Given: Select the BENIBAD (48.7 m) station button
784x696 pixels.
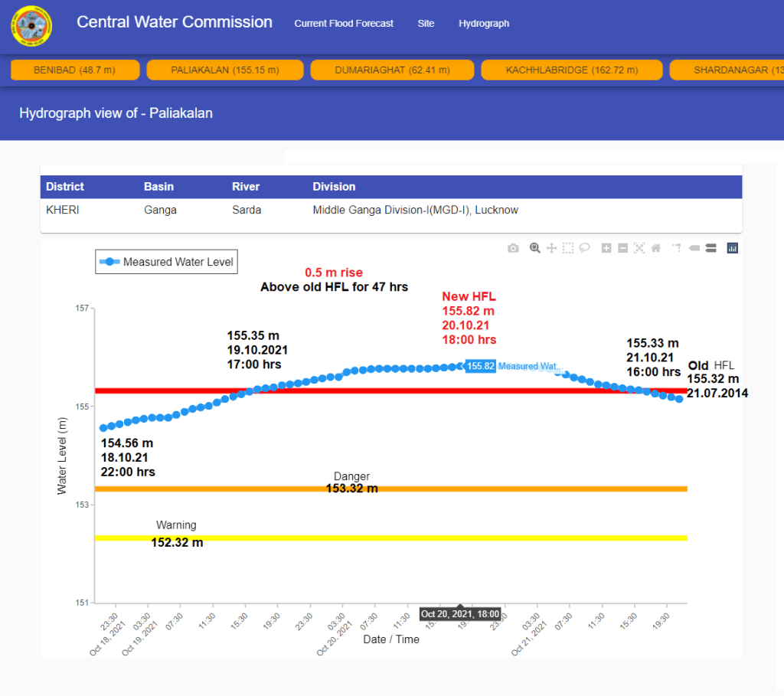Looking at the screenshot, I should pyautogui.click(x=75, y=70).
